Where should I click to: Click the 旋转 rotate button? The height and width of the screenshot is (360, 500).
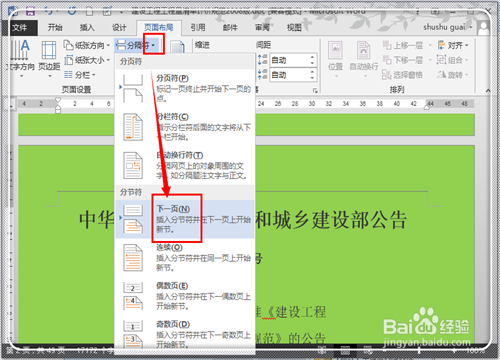tap(453, 75)
